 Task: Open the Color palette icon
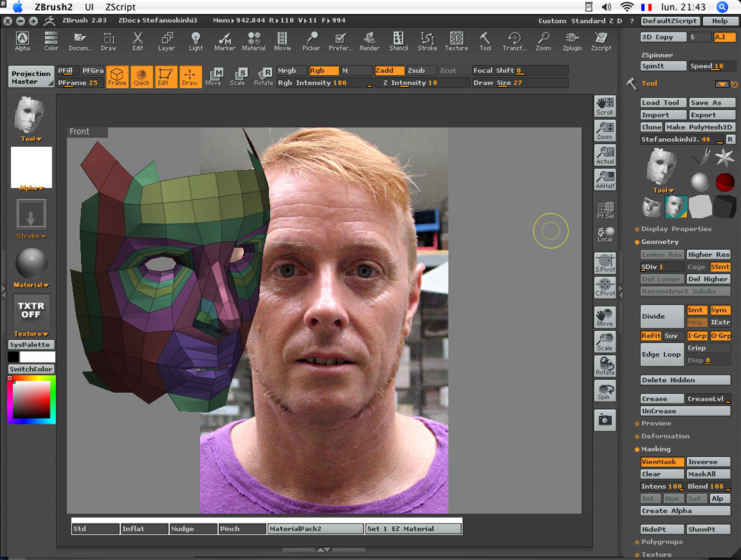click(x=51, y=41)
